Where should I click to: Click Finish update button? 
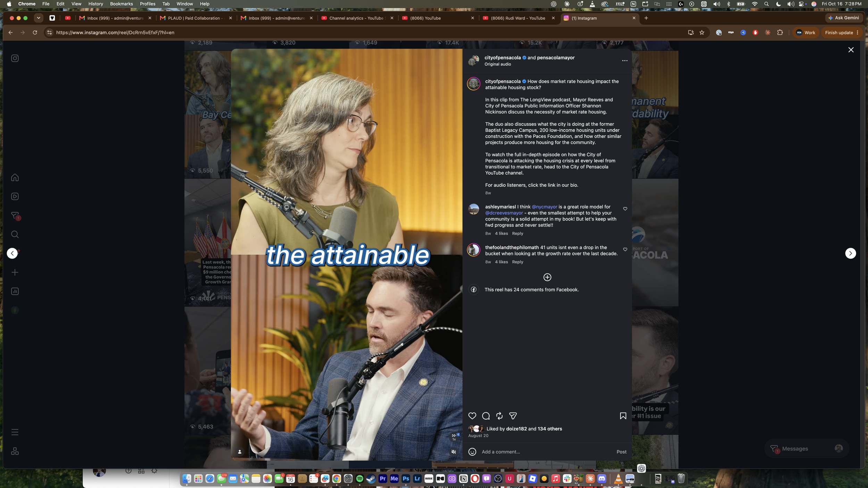842,32
